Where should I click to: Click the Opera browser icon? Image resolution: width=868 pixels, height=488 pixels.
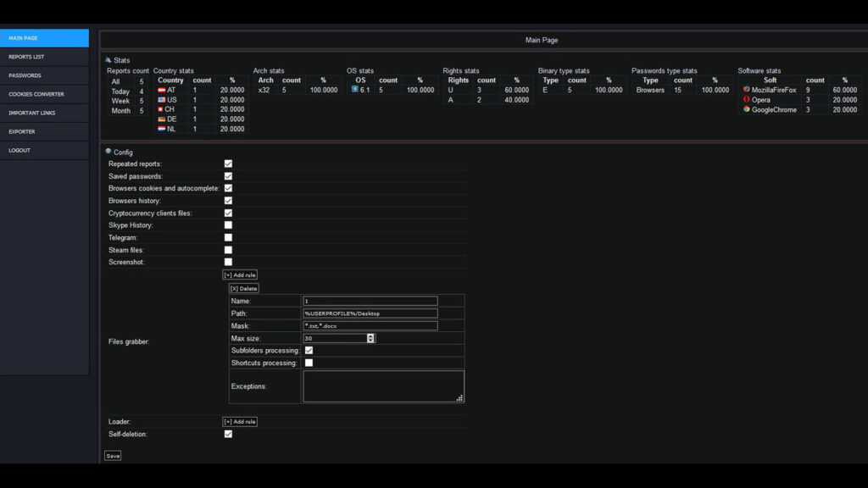coord(747,100)
